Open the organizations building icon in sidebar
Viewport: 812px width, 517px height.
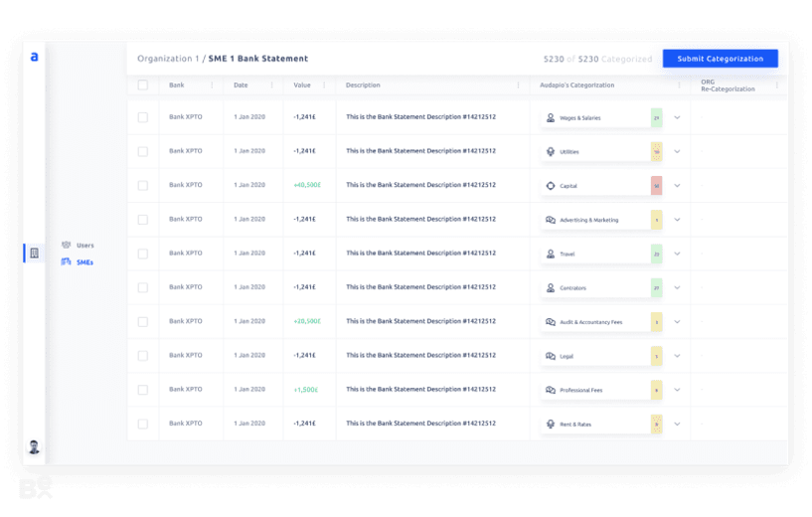(34, 254)
